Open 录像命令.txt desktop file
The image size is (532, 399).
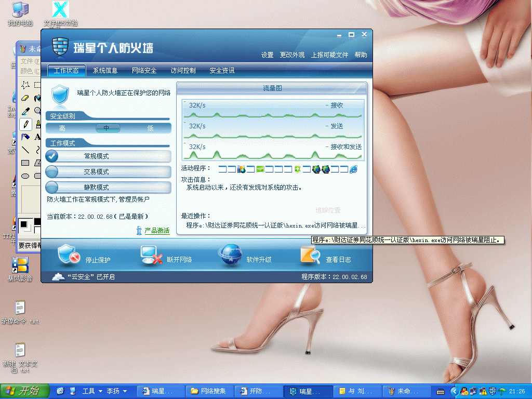point(20,312)
